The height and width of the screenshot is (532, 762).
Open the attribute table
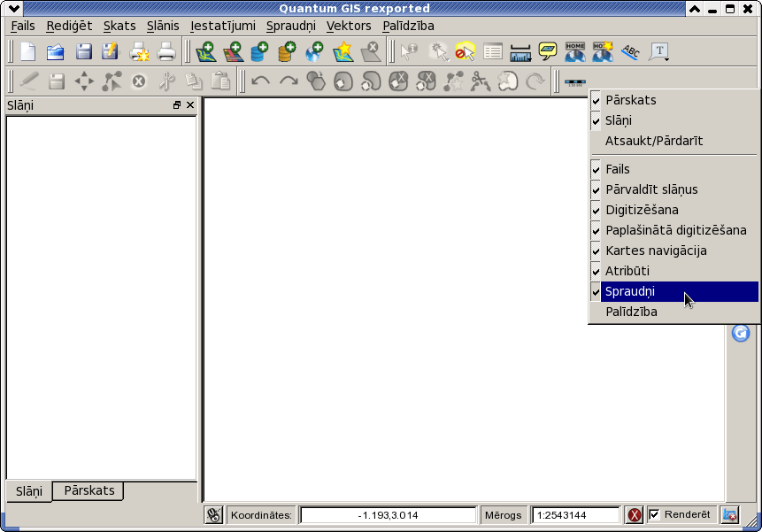pos(493,51)
